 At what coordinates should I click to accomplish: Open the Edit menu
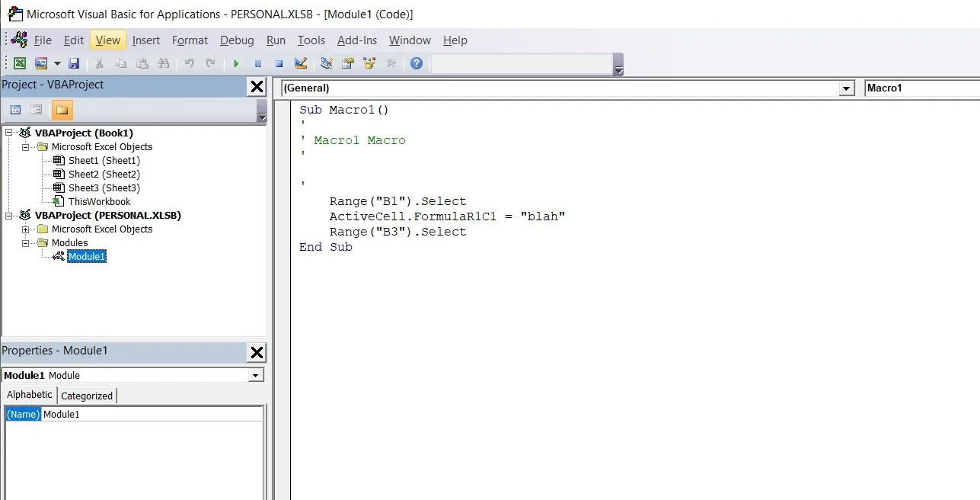pyautogui.click(x=74, y=40)
